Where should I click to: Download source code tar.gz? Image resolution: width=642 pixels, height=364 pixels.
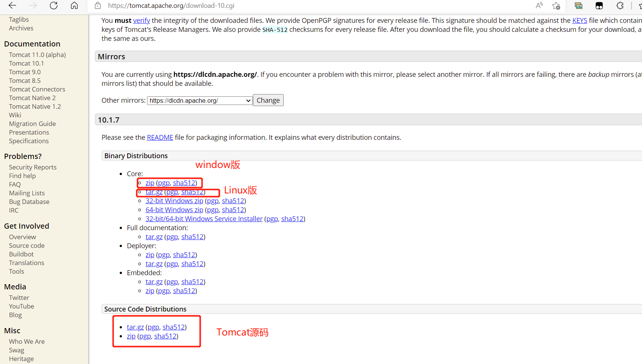pyautogui.click(x=135, y=327)
